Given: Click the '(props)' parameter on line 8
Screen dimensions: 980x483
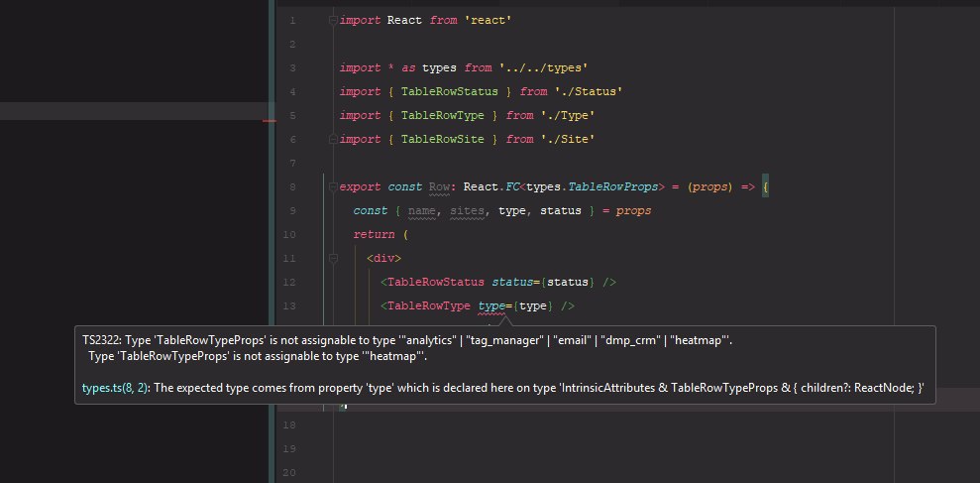Looking at the screenshot, I should (710, 187).
